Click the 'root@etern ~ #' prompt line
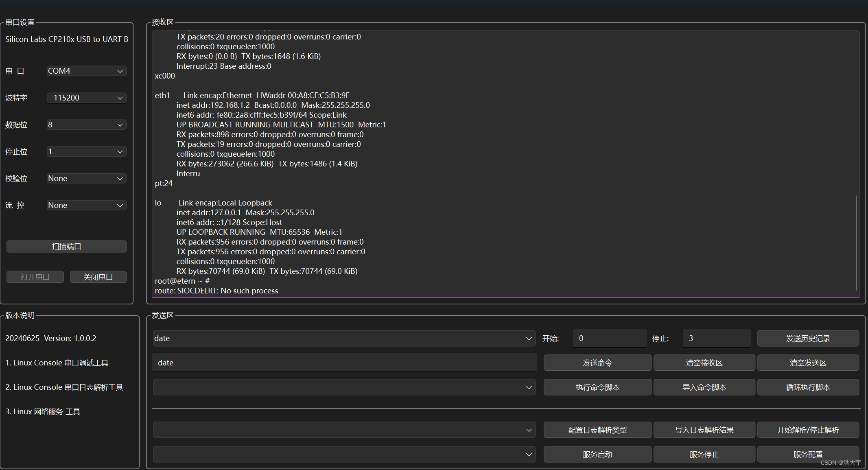The height and width of the screenshot is (470, 868). click(x=182, y=281)
